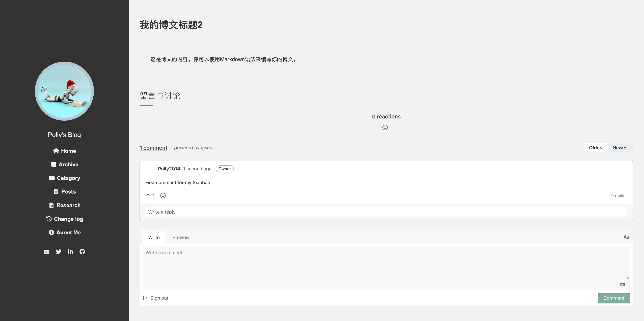Add emoji reaction to Polly2014's comment
The width and height of the screenshot is (644, 321).
pyautogui.click(x=163, y=196)
